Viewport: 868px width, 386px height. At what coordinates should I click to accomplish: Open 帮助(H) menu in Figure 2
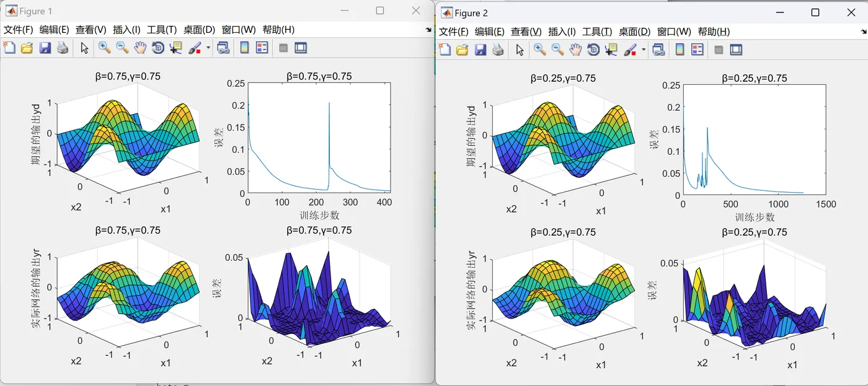714,32
